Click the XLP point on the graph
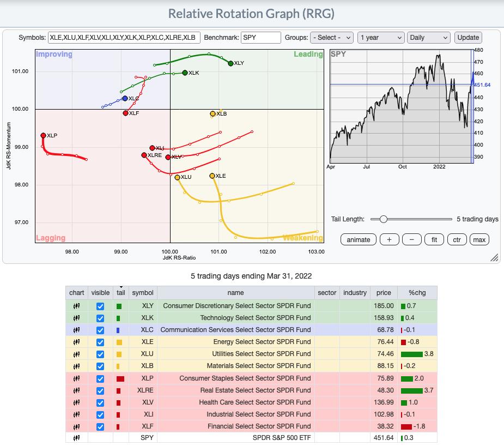Screen dimensions: 504x446 click(44, 135)
